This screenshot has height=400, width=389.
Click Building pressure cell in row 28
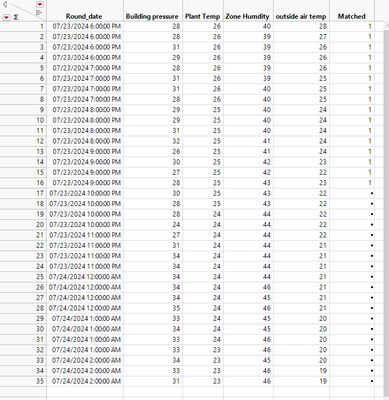pyautogui.click(x=153, y=308)
